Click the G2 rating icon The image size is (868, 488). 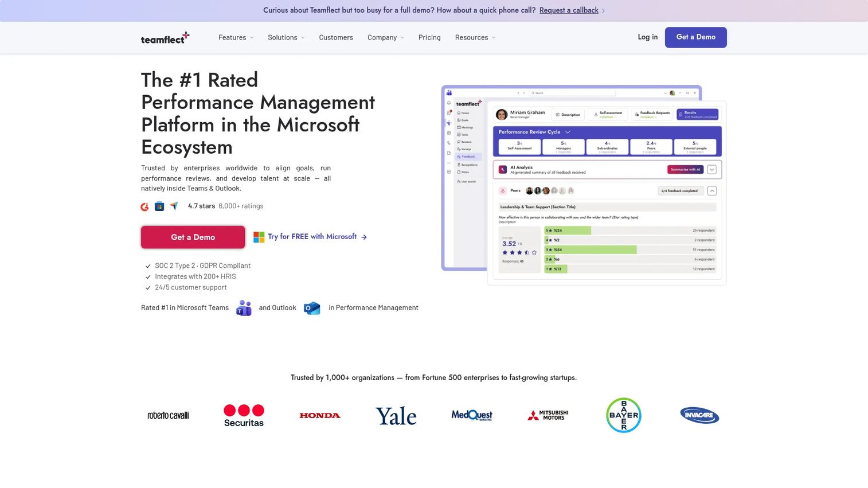[145, 206]
